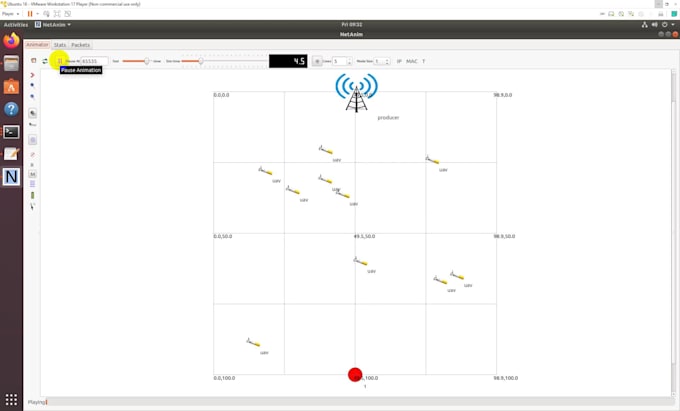Open the Node Size dropdown
The height and width of the screenshot is (411, 680).
pyautogui.click(x=382, y=61)
